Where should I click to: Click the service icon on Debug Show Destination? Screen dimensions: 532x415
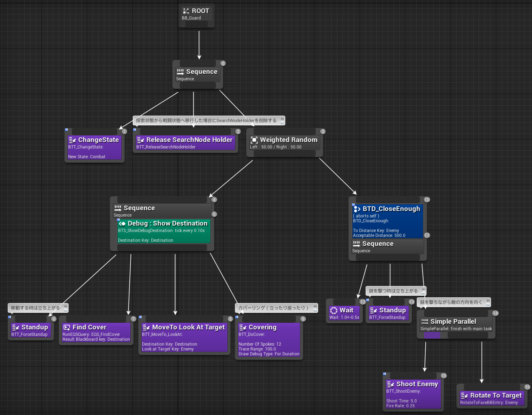122,223
